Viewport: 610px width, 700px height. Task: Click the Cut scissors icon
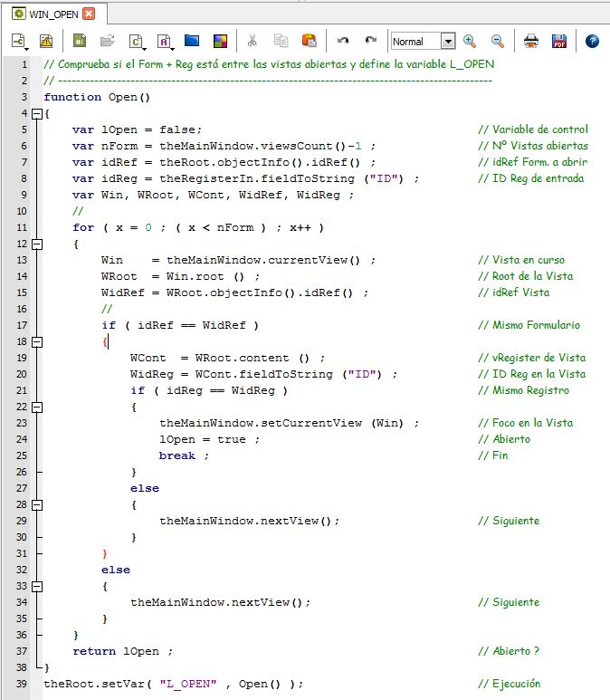[x=253, y=41]
